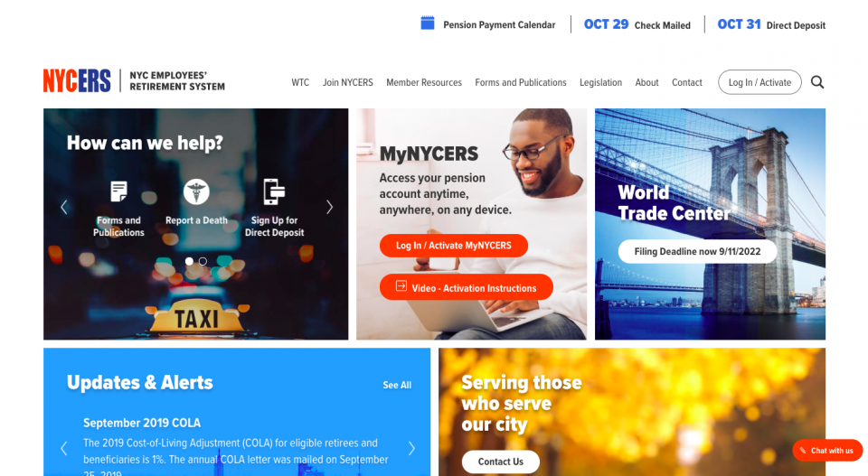Open the Legislation menu item
Screen dimensions: 868x476
point(600,82)
